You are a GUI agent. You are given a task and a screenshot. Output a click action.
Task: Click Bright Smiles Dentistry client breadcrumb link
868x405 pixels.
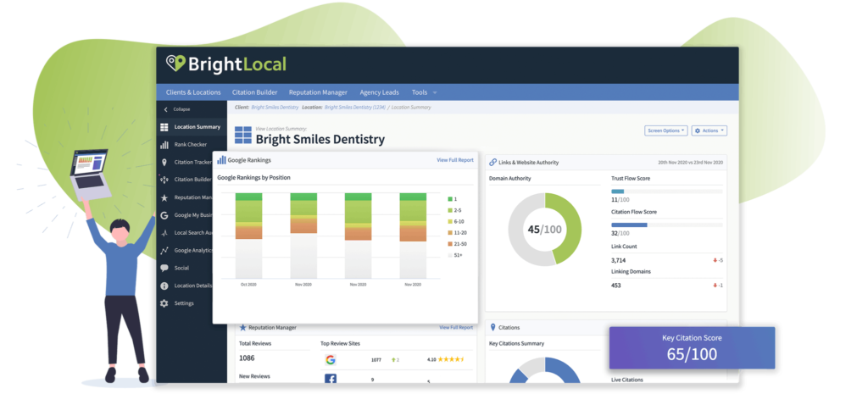pos(275,108)
